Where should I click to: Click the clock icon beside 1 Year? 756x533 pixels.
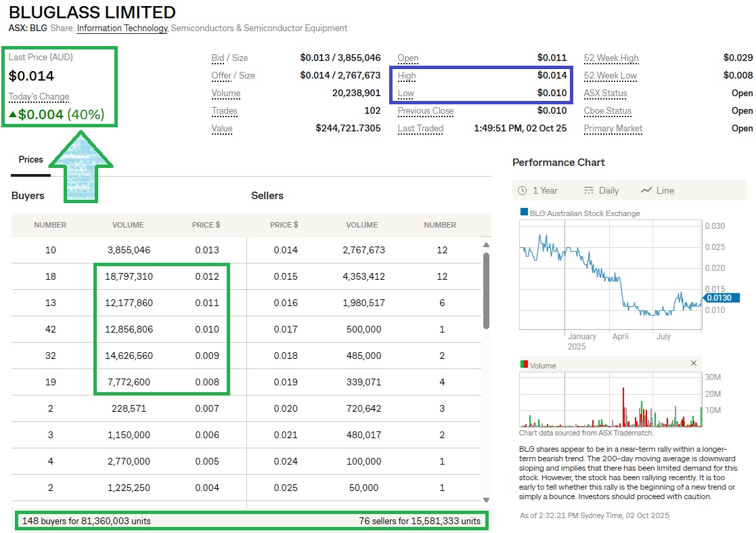click(522, 190)
